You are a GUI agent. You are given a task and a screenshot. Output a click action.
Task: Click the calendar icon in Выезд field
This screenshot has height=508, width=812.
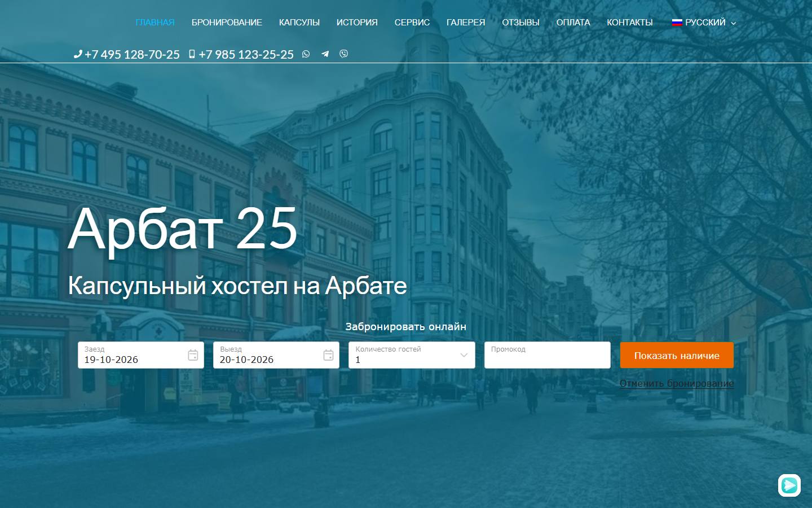tap(328, 355)
